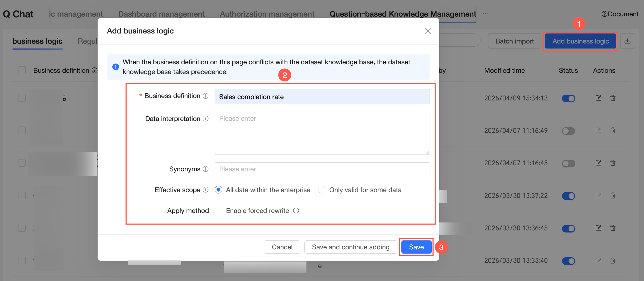Image resolution: width=644 pixels, height=281 pixels.
Task: Turn off status toggle for 2026/03/30 13:36:45
Action: (x=568, y=228)
